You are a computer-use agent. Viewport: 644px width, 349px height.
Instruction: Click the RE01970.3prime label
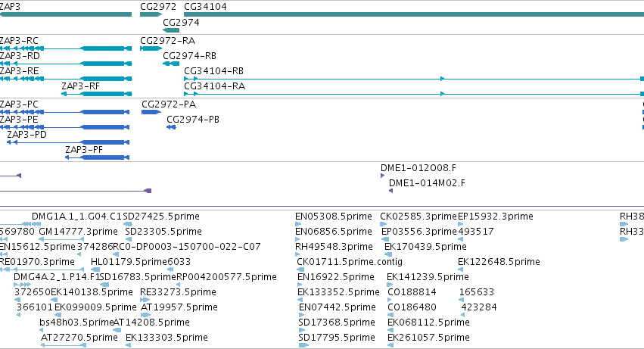(37, 262)
